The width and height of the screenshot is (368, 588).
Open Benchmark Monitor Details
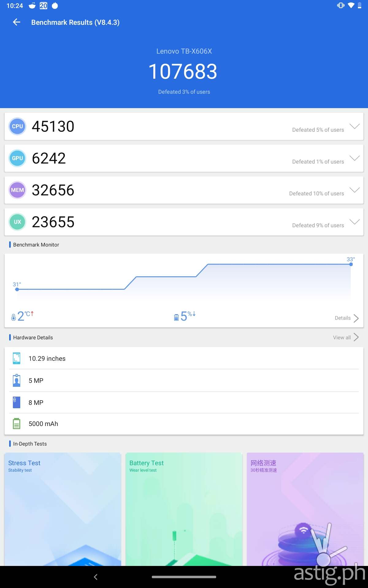point(343,318)
